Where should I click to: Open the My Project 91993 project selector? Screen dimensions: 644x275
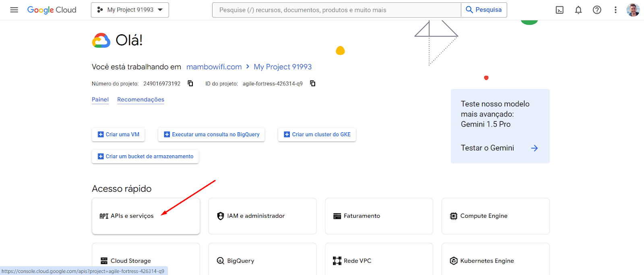(x=130, y=10)
